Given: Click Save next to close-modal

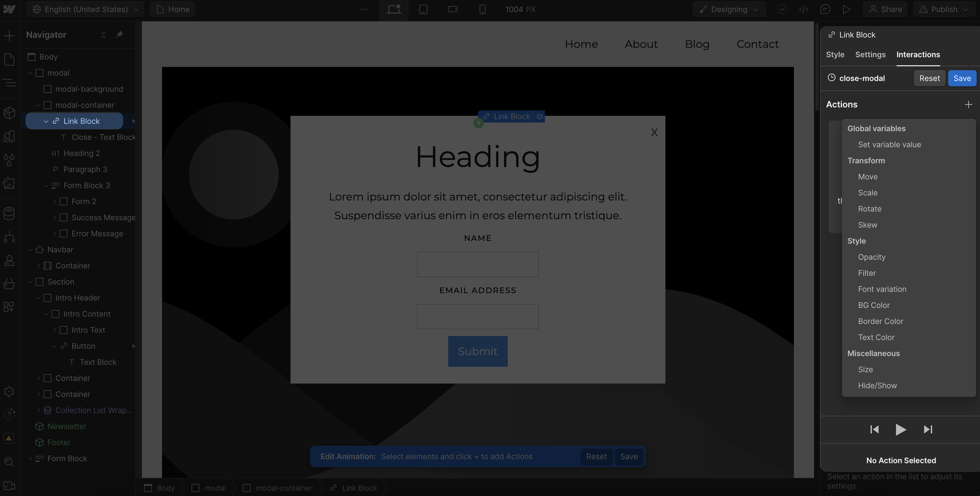Looking at the screenshot, I should (962, 78).
